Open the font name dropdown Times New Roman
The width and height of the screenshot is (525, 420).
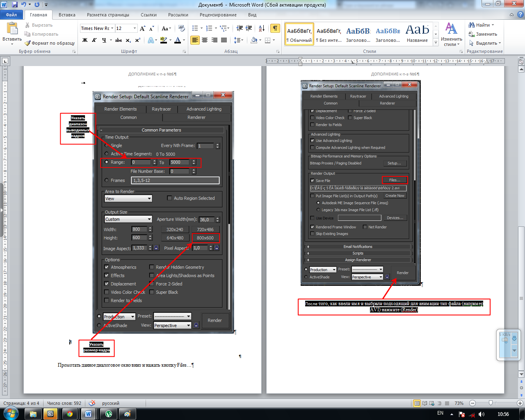[x=112, y=28]
